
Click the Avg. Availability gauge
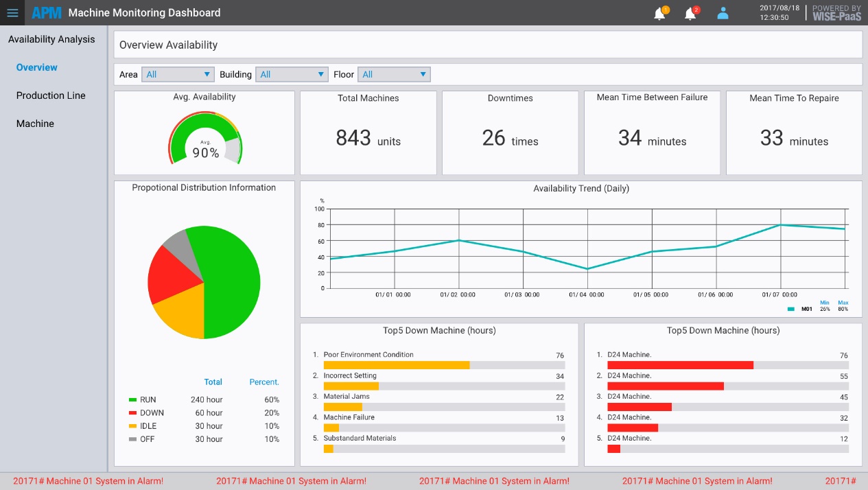[x=205, y=139]
